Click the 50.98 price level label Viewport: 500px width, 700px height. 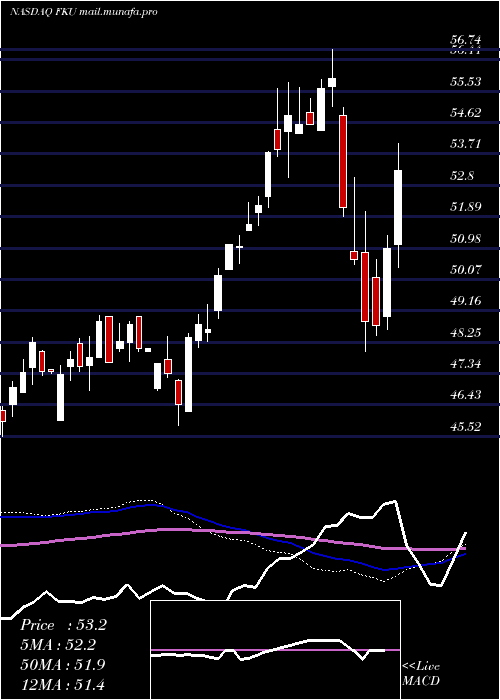466,238
